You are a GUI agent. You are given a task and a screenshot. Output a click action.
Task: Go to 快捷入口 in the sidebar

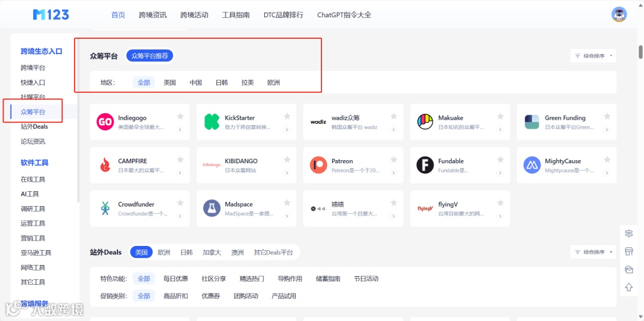coord(33,82)
